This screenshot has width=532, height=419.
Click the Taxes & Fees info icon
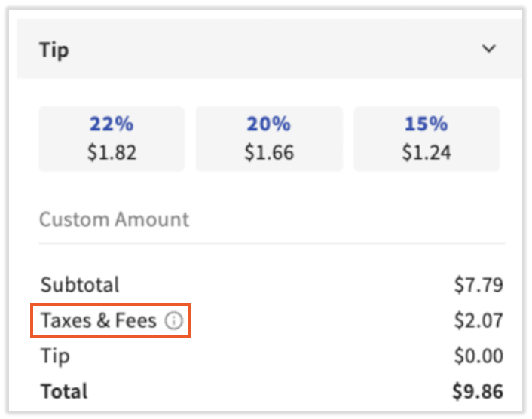(174, 321)
